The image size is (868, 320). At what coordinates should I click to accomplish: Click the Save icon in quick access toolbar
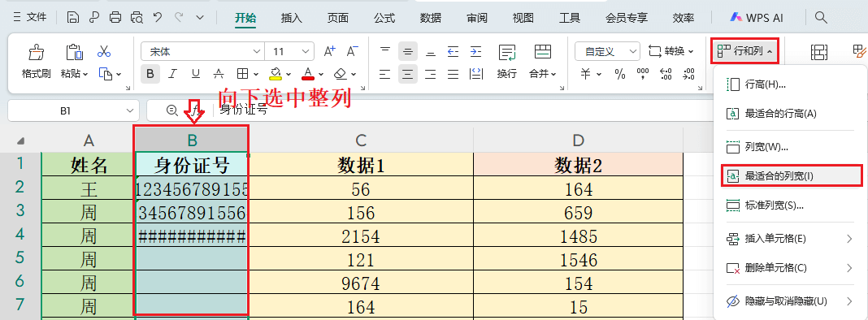72,18
